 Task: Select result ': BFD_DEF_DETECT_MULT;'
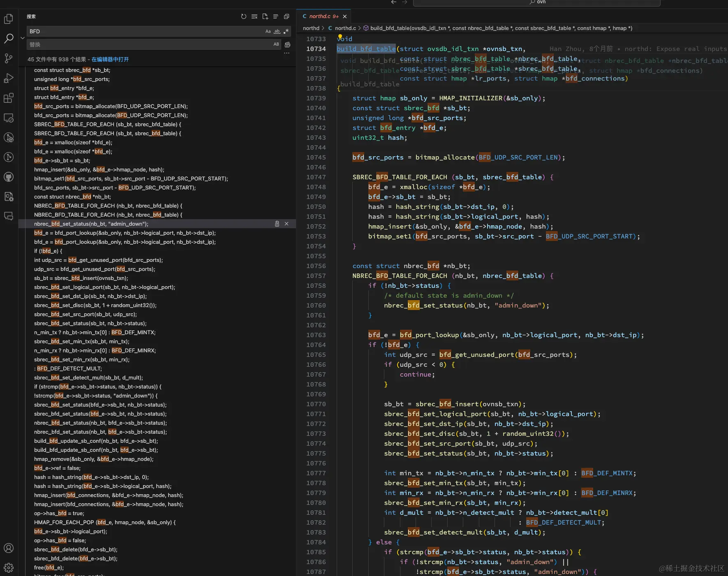point(68,368)
